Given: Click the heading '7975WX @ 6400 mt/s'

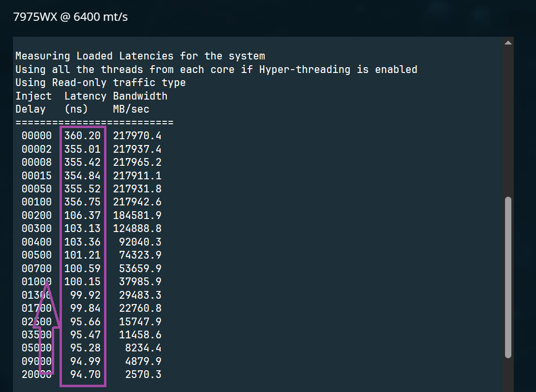Looking at the screenshot, I should [70, 17].
